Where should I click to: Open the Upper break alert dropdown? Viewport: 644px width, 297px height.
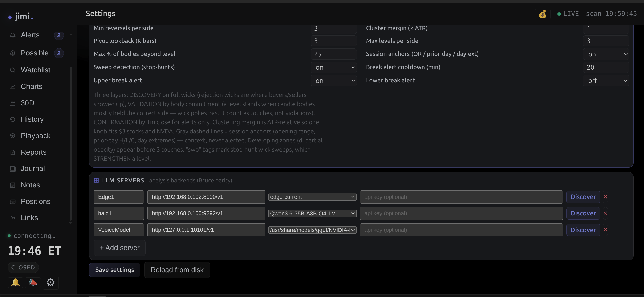[334, 81]
